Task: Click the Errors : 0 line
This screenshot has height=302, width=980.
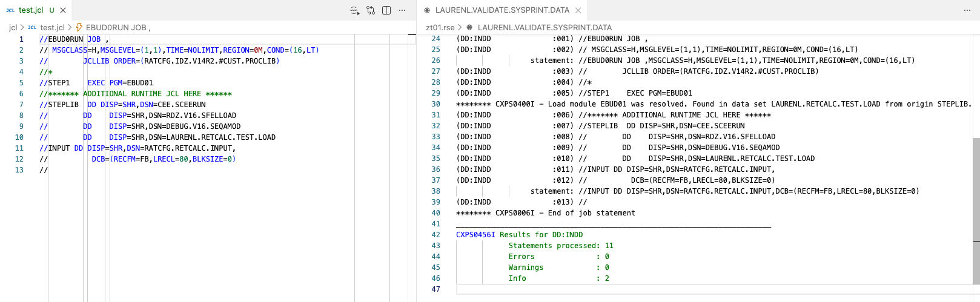Action: pyautogui.click(x=559, y=257)
